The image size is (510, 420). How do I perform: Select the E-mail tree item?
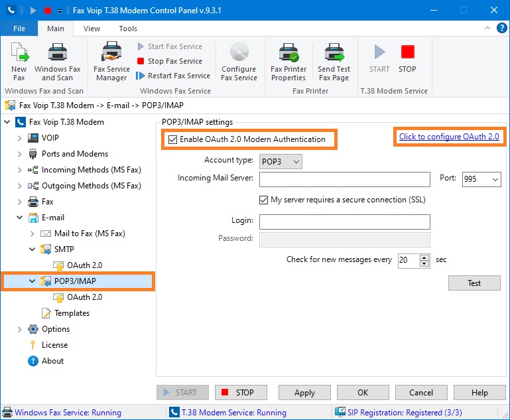pyautogui.click(x=52, y=218)
